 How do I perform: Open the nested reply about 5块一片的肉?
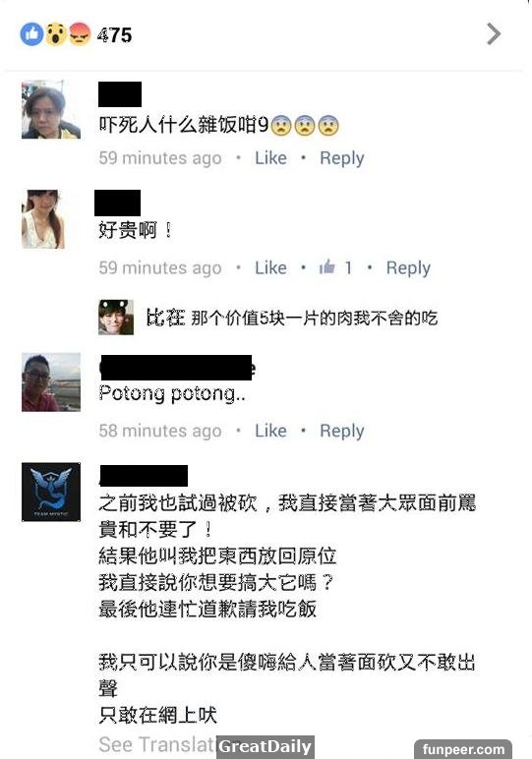(292, 318)
